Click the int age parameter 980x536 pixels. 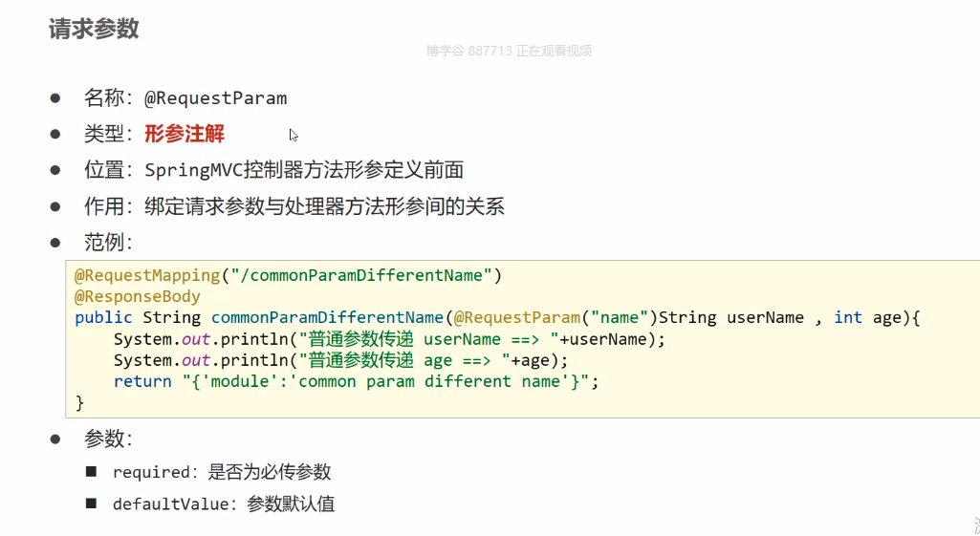867,317
